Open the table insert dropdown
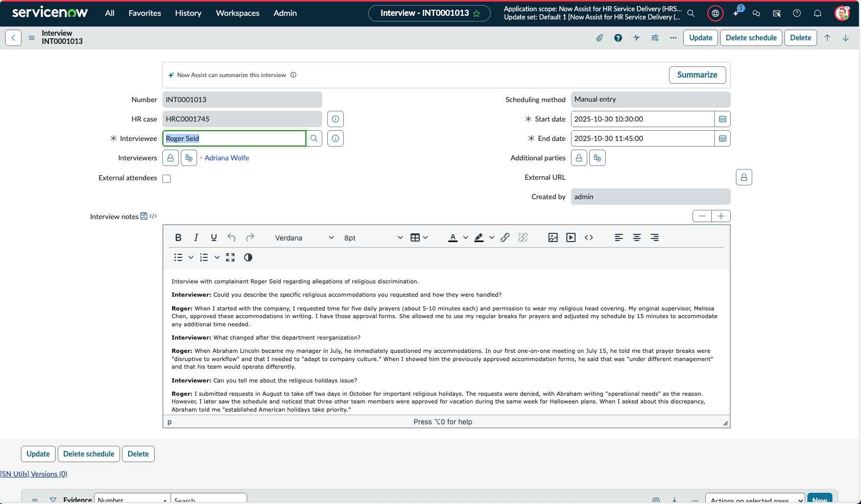The height and width of the screenshot is (504, 861). coord(419,237)
